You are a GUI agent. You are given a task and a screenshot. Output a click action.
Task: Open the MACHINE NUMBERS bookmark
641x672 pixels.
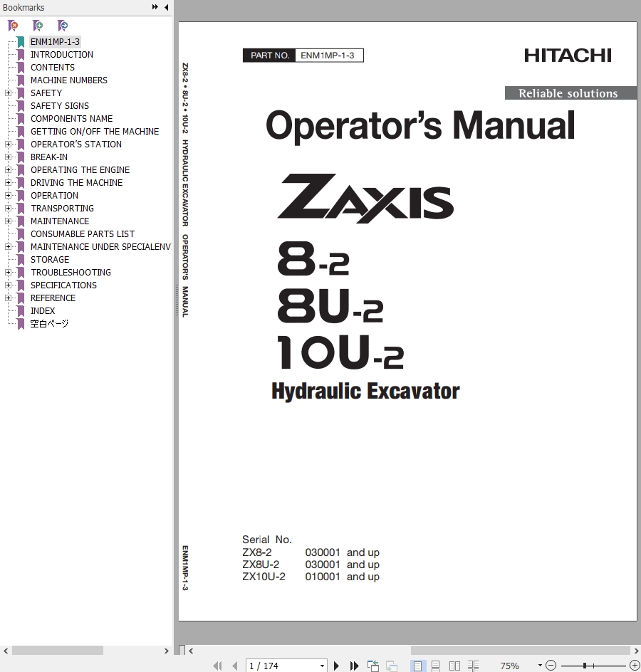pyautogui.click(x=68, y=80)
